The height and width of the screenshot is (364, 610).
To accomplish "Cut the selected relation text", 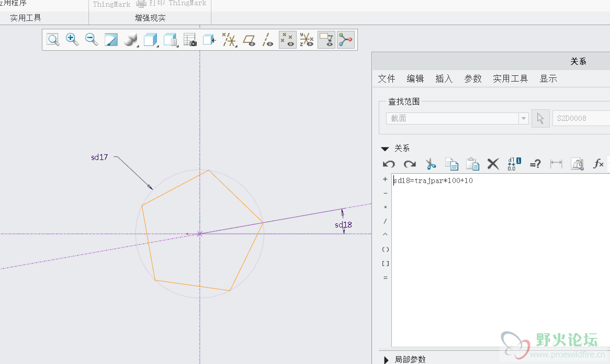I will tap(431, 164).
